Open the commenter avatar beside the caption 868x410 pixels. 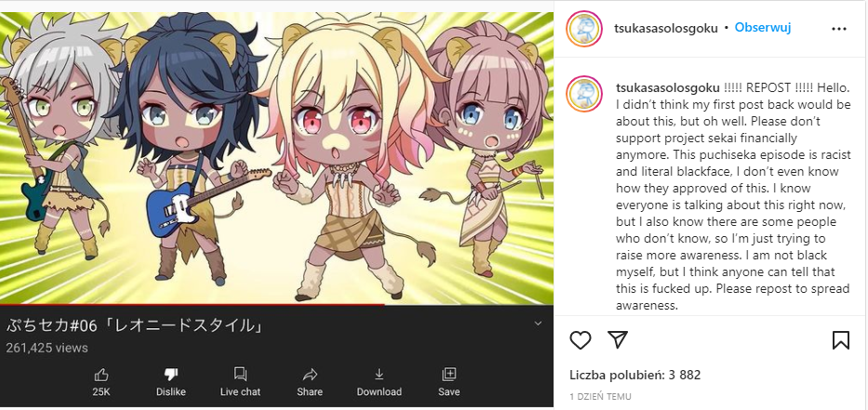click(x=584, y=94)
